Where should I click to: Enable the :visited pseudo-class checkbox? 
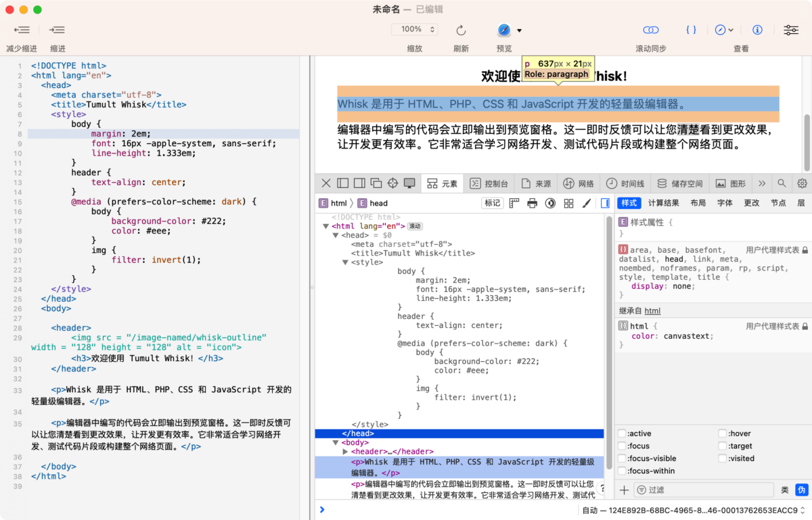point(723,458)
